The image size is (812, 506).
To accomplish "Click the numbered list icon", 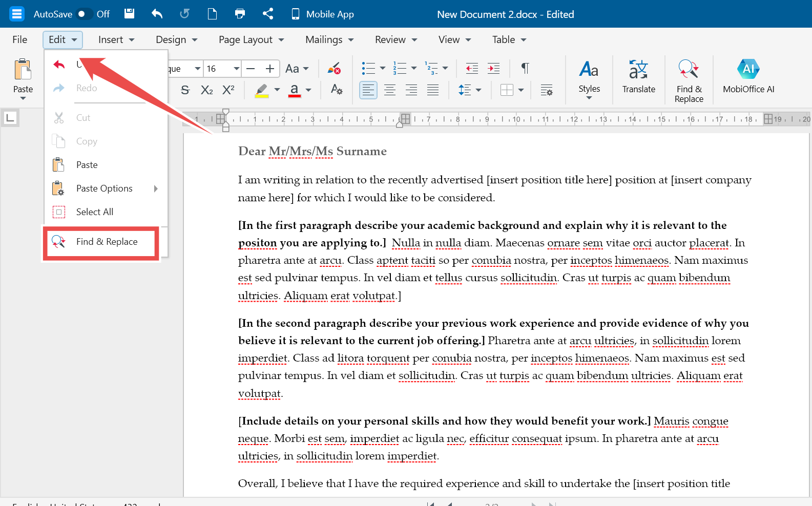I will pyautogui.click(x=400, y=68).
